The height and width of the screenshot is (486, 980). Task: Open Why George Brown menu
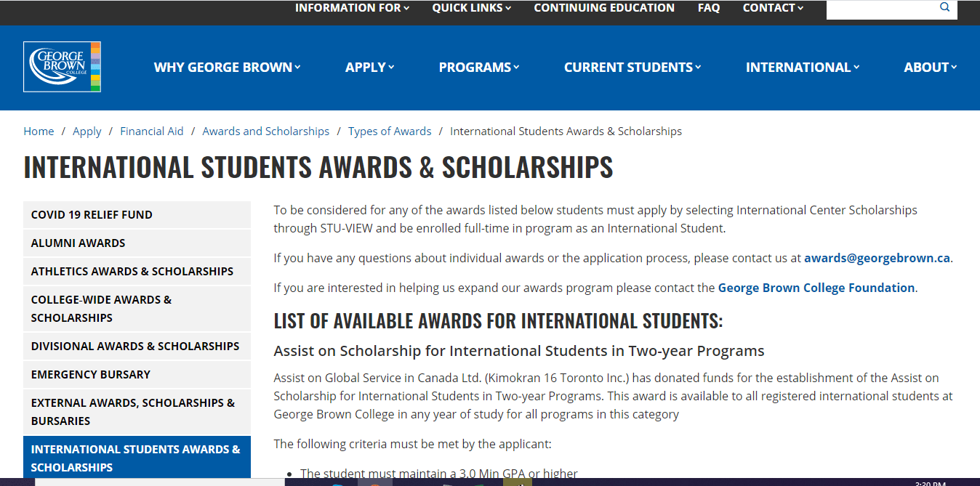pos(228,68)
